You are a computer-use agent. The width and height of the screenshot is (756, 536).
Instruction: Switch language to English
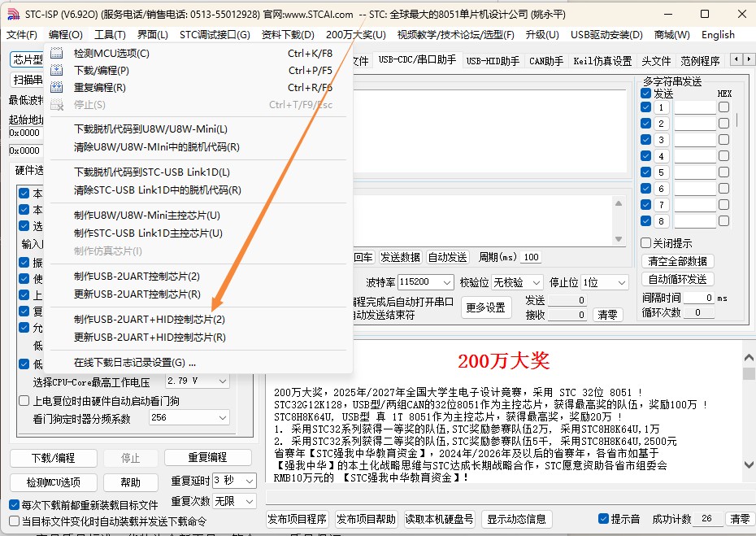point(718,35)
